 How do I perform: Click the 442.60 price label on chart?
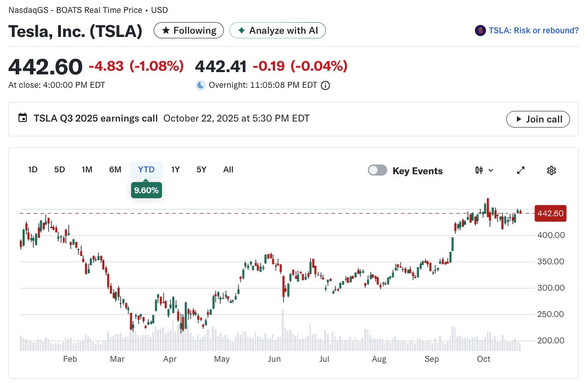pos(550,213)
